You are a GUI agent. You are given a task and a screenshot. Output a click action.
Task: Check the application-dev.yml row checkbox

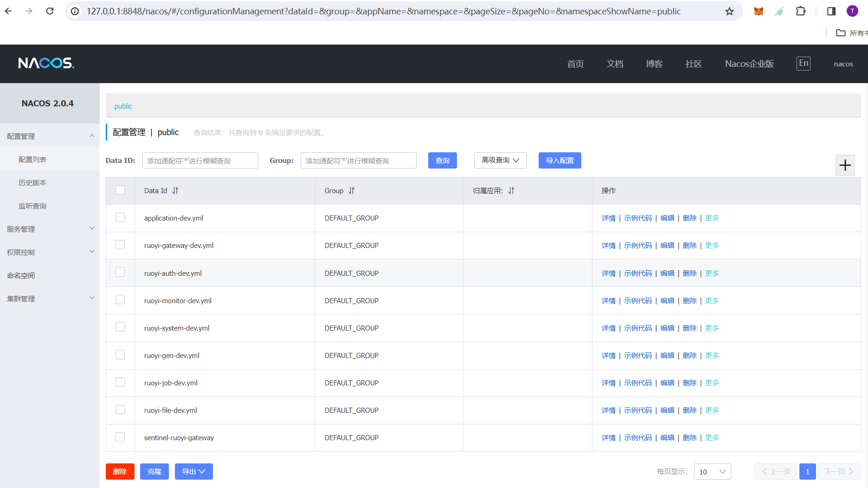pos(120,217)
